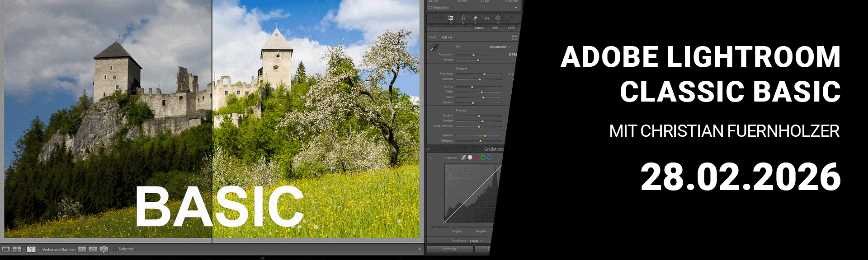868x260 pixels.
Task: Choose the healing eraser tool
Action: [x=475, y=18]
